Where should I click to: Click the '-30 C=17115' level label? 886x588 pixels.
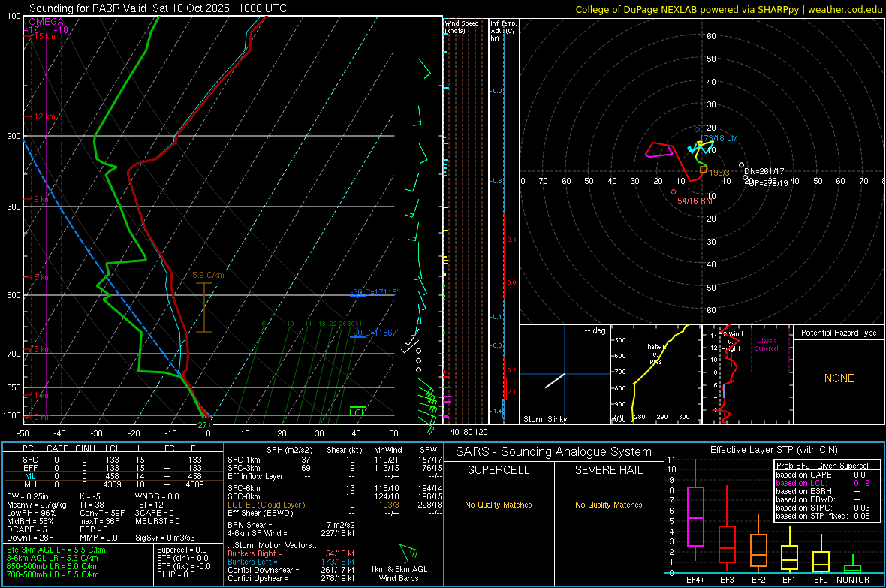[x=374, y=291]
